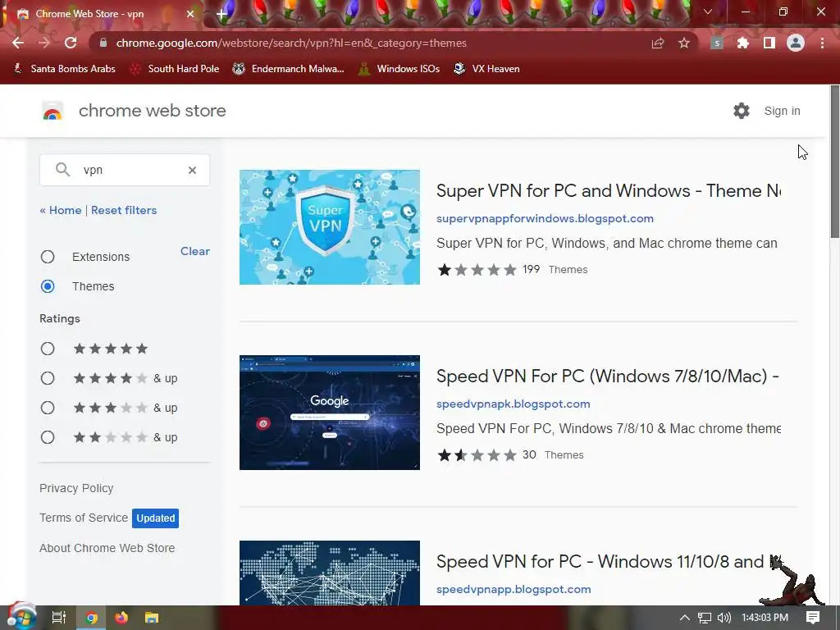Open the Windows Start button
Screen dimensions: 840x630
[21, 617]
